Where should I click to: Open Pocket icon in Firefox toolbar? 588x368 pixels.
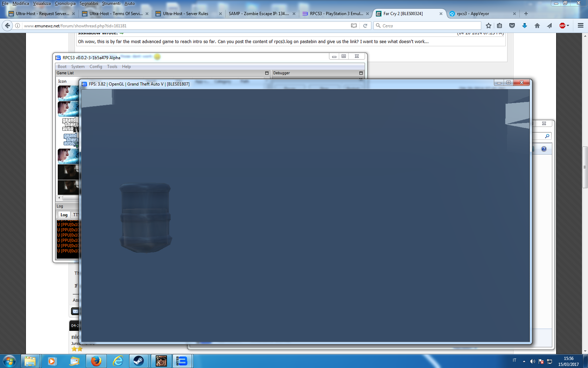point(512,26)
